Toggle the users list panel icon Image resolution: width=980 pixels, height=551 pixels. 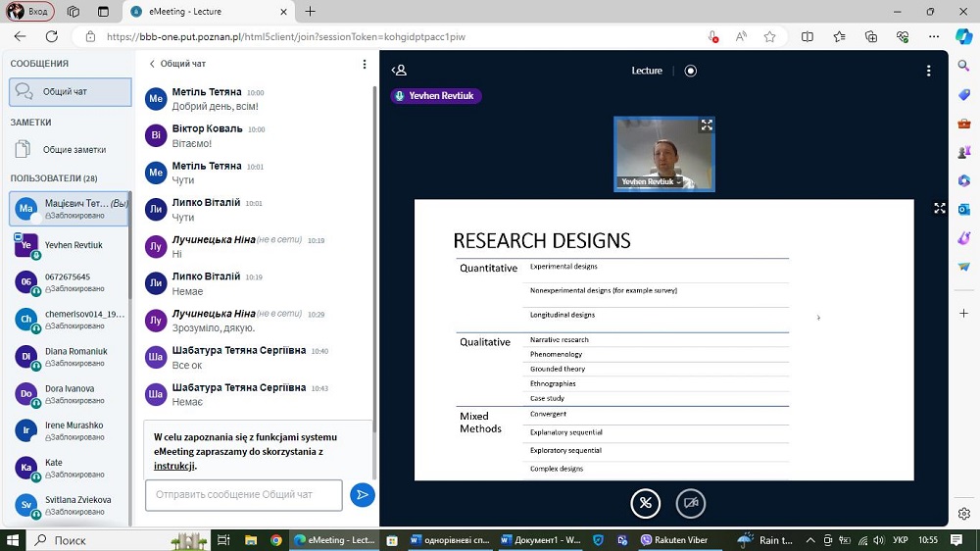click(x=399, y=71)
